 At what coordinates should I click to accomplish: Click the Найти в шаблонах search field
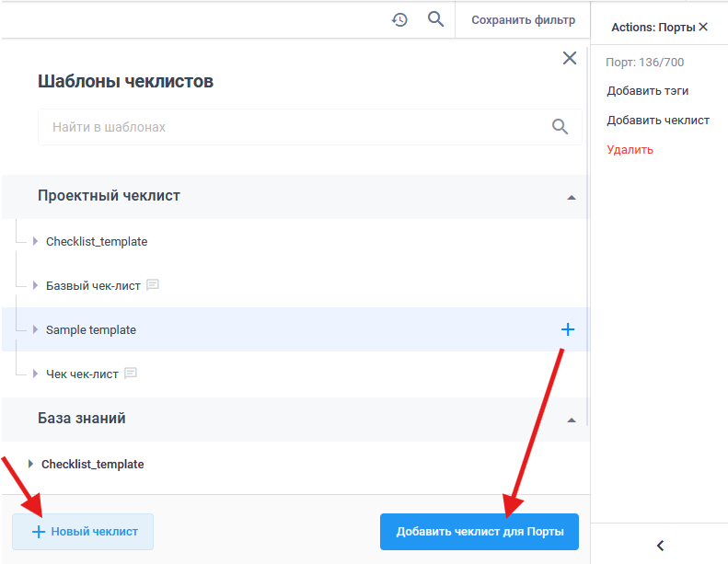point(295,127)
